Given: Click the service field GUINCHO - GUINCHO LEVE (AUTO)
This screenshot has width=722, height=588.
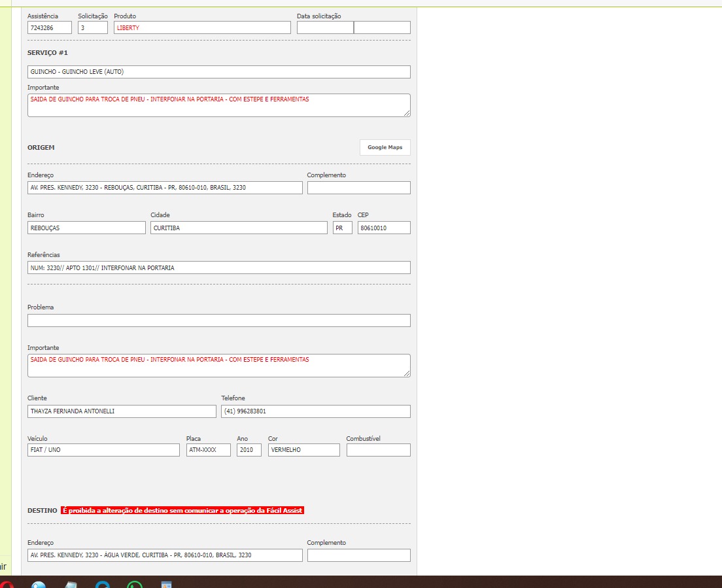Looking at the screenshot, I should 218,72.
